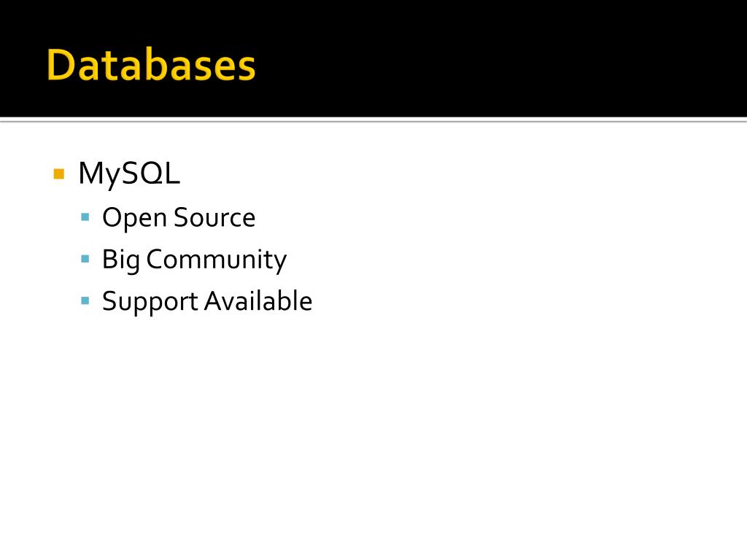The height and width of the screenshot is (560, 747).
Task: Click the letter Q in MySQL
Action: pos(155,174)
